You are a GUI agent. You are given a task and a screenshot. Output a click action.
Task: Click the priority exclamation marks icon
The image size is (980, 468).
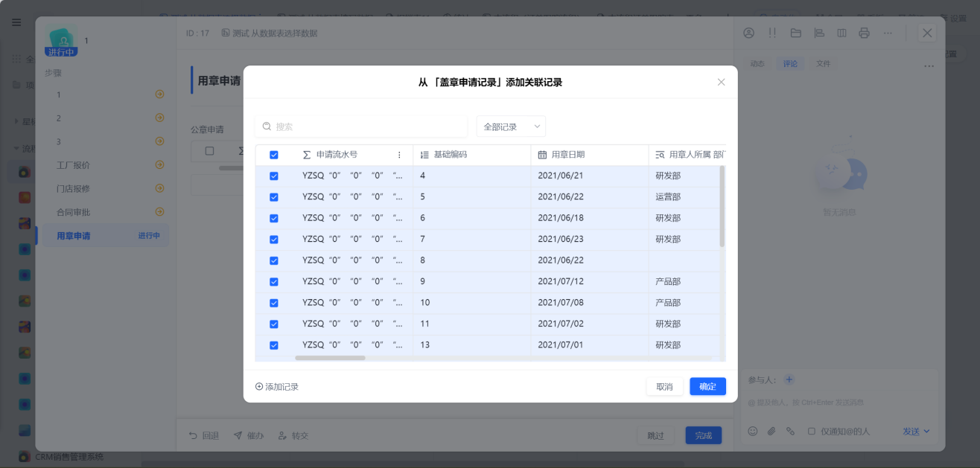pos(772,33)
